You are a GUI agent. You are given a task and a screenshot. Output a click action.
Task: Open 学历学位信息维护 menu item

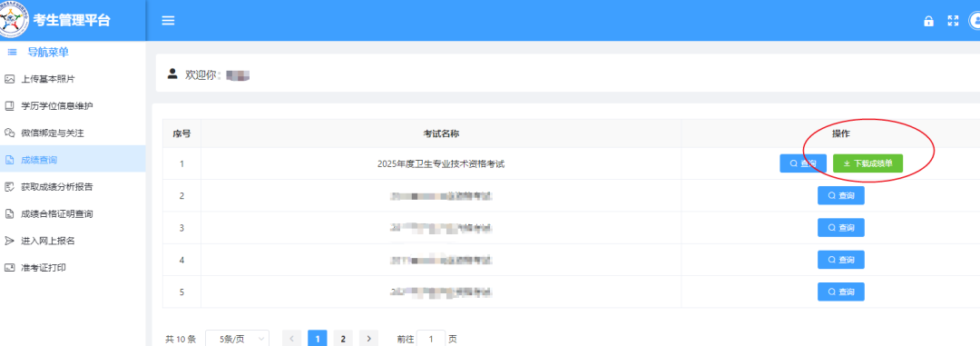pos(73,105)
